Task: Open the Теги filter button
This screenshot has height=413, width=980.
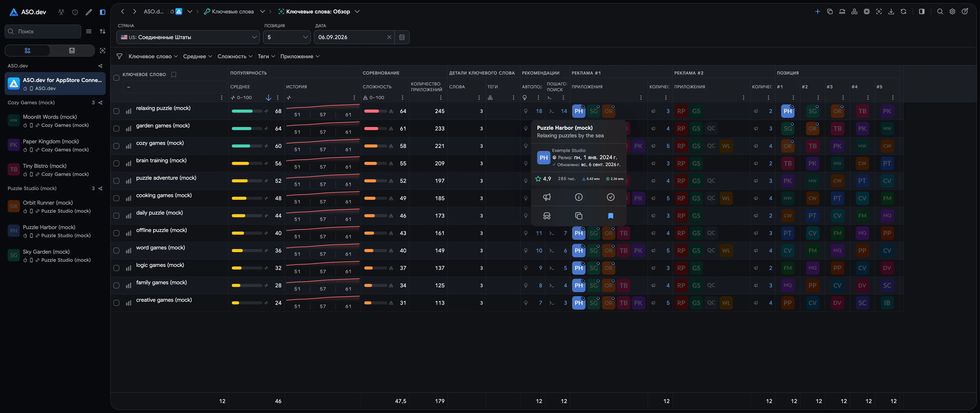Action: pyautogui.click(x=266, y=56)
